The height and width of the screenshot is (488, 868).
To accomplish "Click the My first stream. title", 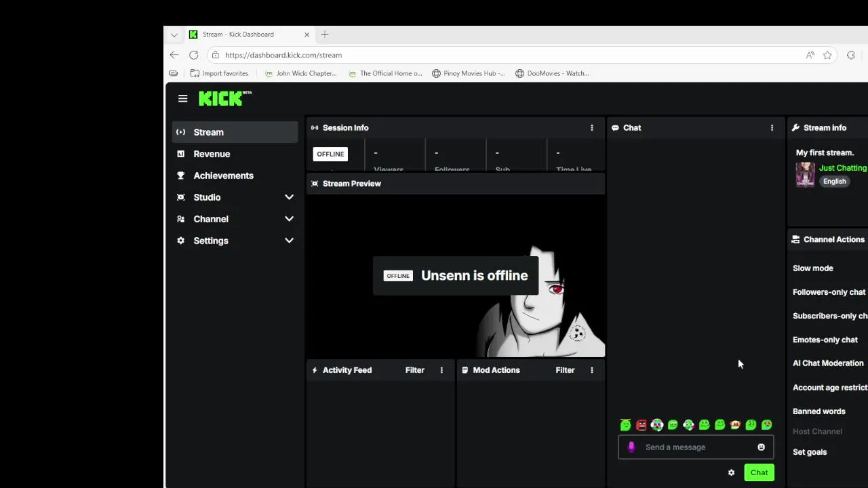I will (825, 152).
